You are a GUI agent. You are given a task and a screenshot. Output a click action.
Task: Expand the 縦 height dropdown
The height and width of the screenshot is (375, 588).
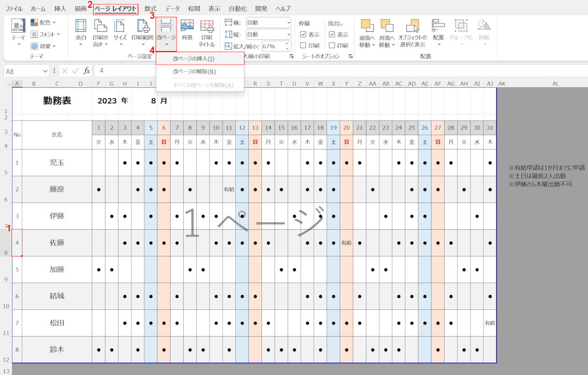click(287, 35)
